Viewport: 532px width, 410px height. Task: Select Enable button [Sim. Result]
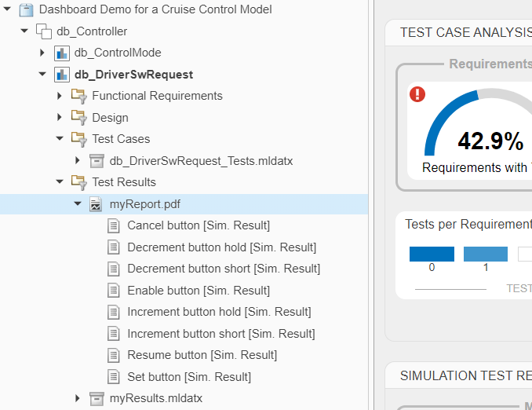pyautogui.click(x=199, y=291)
